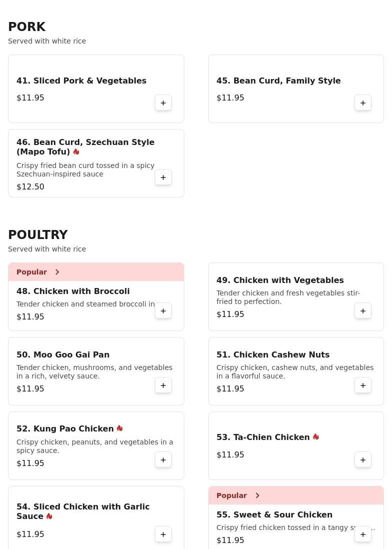Click the 51. Chicken Cashew Nuts title
Image resolution: width=392 pixels, height=549 pixels.
pos(273,354)
